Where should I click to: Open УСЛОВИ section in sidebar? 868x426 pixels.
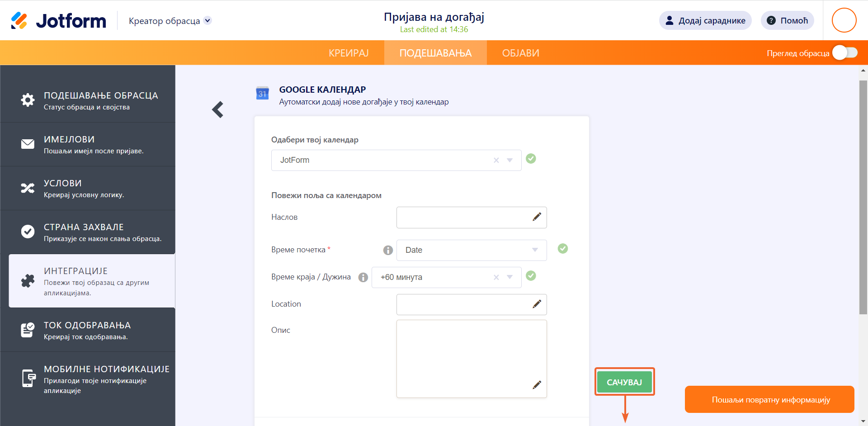click(88, 188)
